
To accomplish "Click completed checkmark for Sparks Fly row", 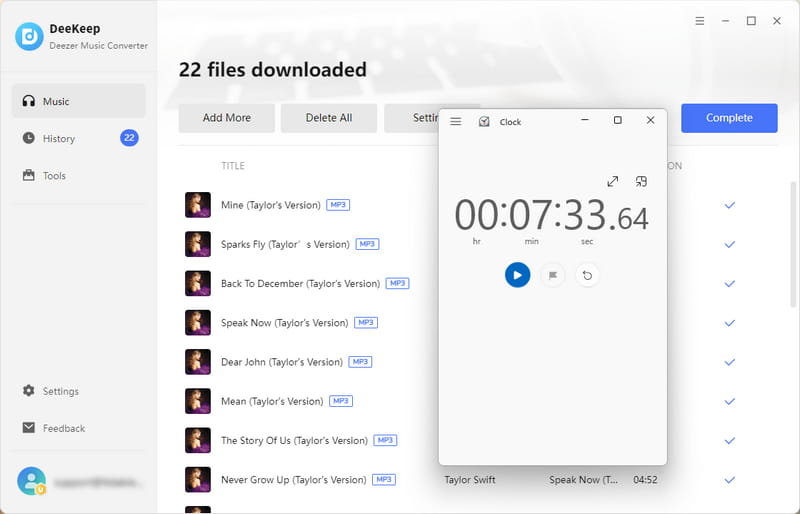I will click(730, 244).
